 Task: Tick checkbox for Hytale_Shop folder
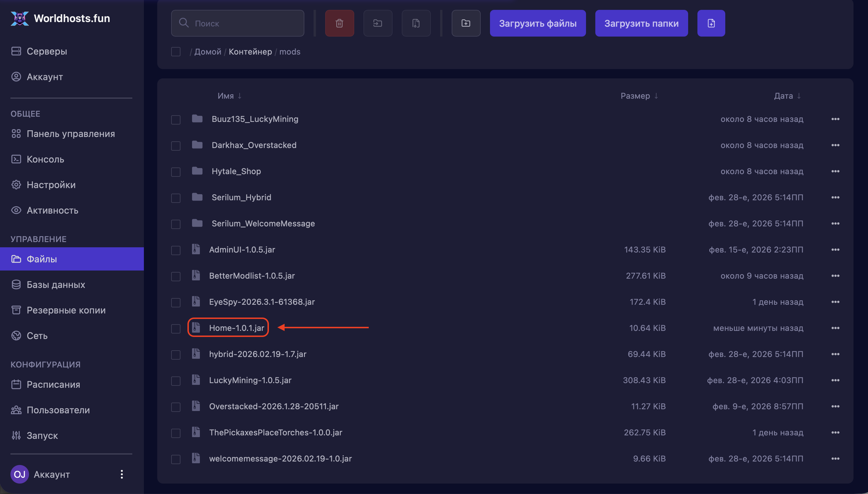tap(176, 172)
